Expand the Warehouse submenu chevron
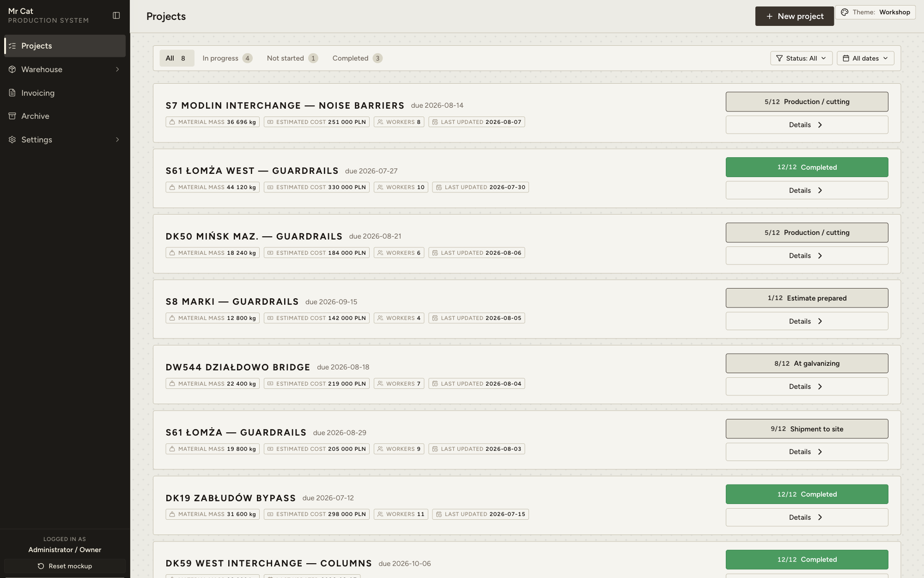This screenshot has height=578, width=924. (117, 69)
